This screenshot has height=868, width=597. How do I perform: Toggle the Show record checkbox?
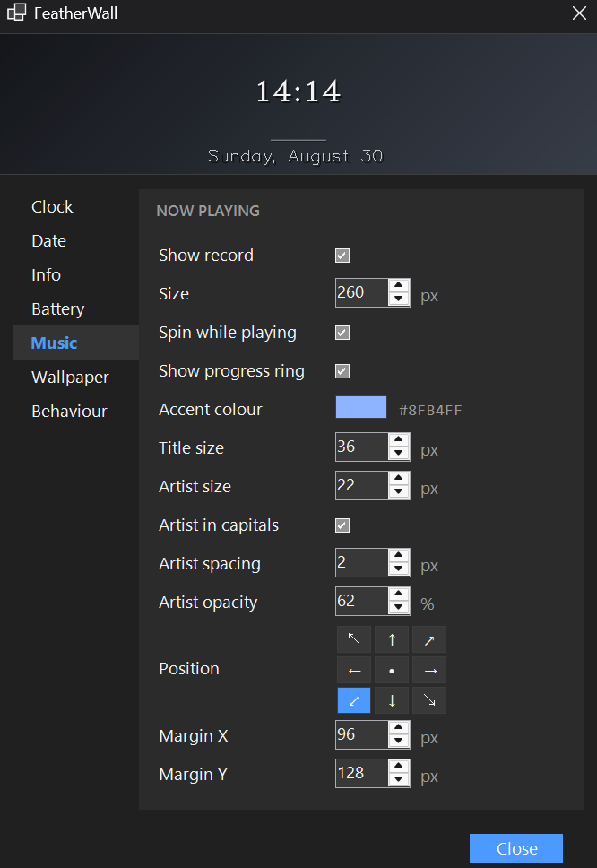point(342,256)
